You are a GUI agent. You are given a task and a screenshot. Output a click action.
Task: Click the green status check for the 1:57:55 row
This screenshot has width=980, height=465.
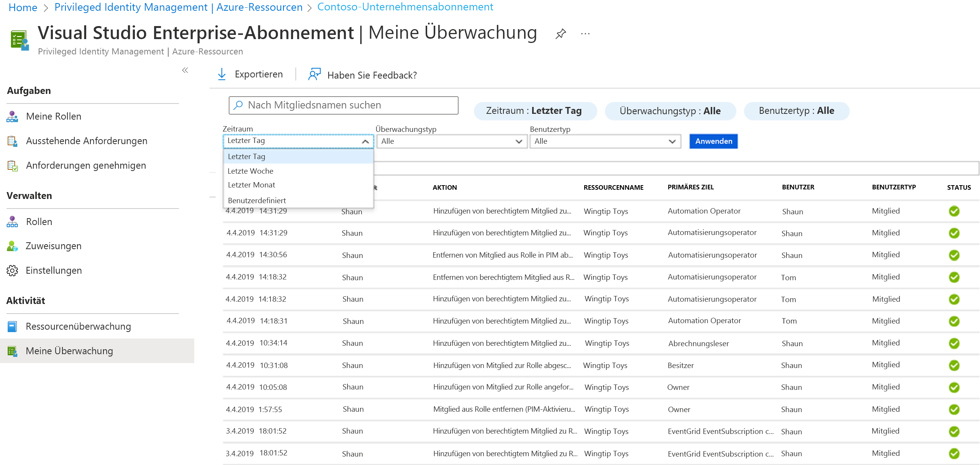954,409
